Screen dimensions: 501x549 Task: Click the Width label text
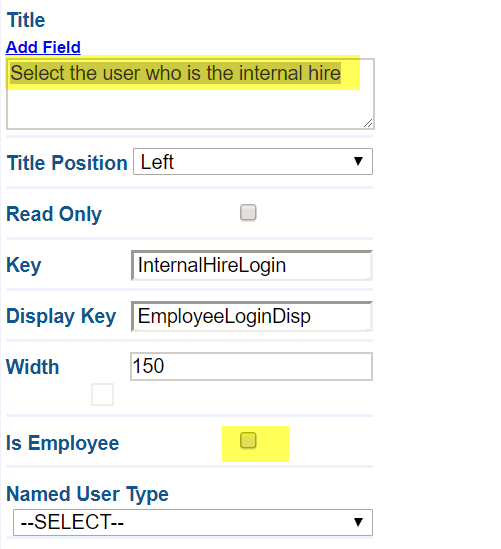(33, 367)
